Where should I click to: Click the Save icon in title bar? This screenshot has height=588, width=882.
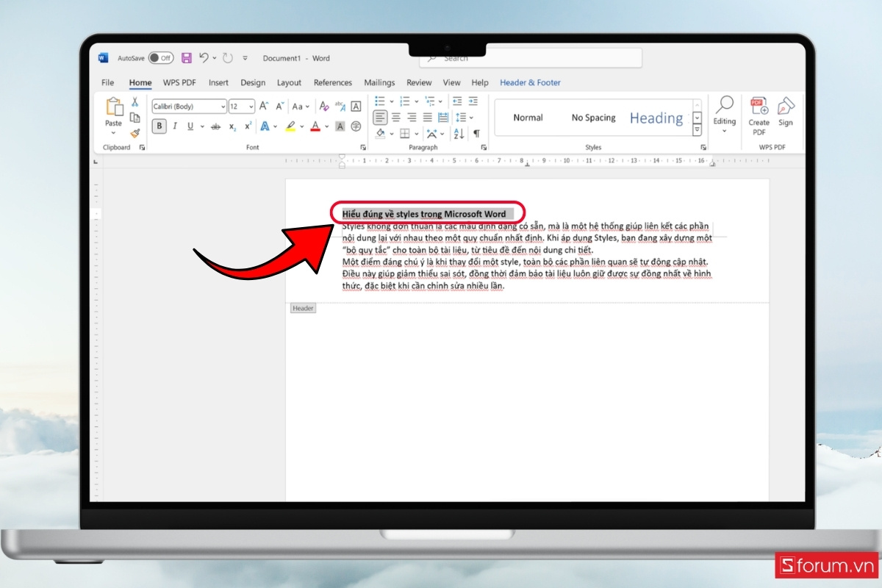pos(187,58)
